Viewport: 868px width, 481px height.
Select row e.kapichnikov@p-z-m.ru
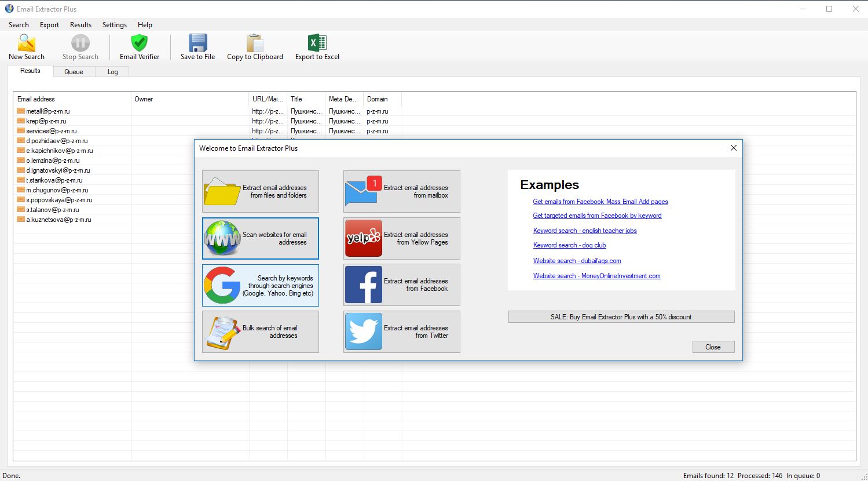click(59, 151)
